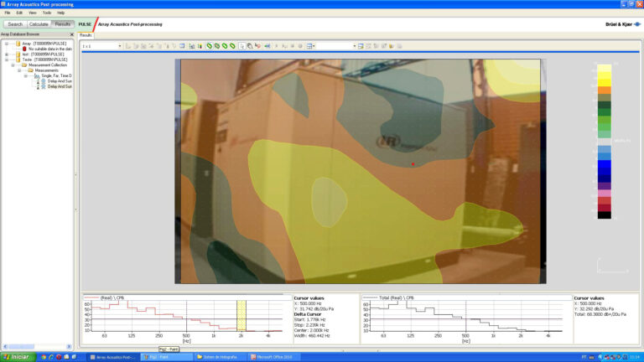The height and width of the screenshot is (362, 644).
Task: Click the red 'No suitable data' icon
Action: point(24,49)
